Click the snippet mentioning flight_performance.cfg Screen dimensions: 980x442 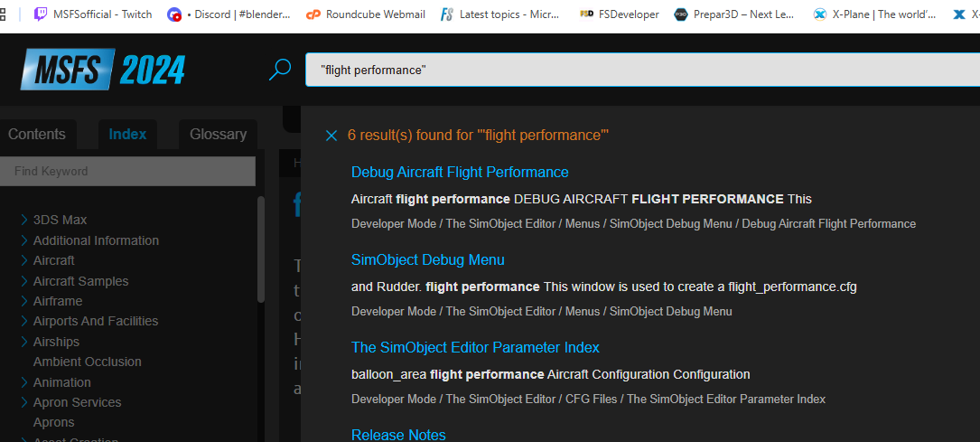click(x=603, y=287)
